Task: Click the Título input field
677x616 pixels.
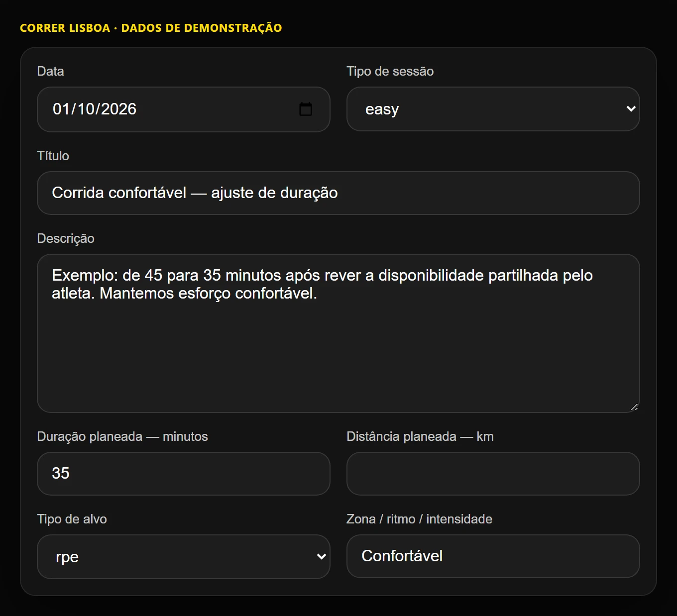Action: pos(338,193)
